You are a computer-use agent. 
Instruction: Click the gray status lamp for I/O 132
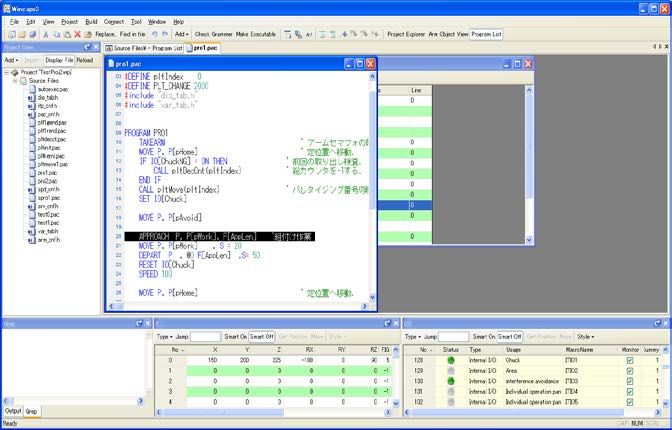[x=450, y=402]
